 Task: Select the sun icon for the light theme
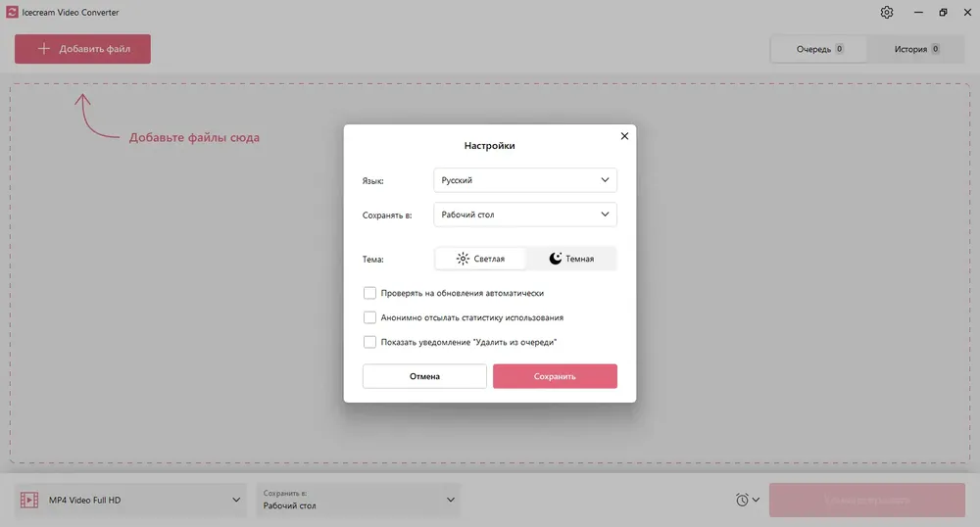tap(463, 259)
